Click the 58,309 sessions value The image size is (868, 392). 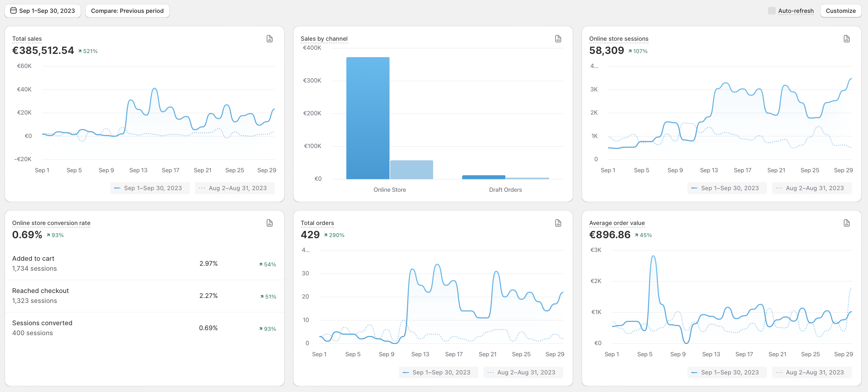coord(607,51)
